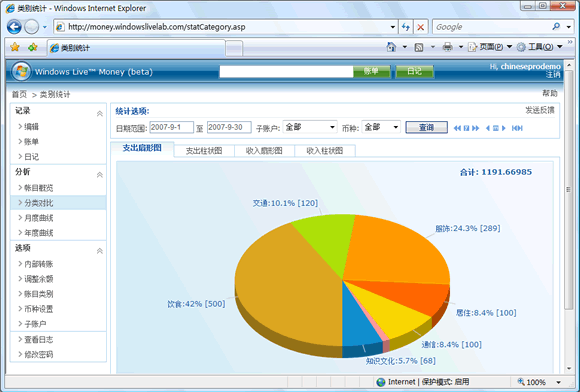Switch to the 收入柱状图 tab
580x392 pixels.
[325, 151]
